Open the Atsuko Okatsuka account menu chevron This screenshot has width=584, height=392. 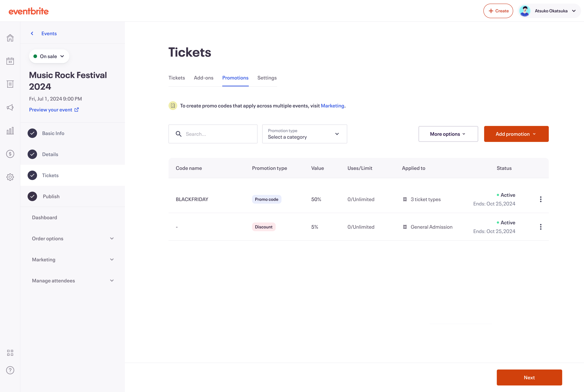click(x=574, y=11)
